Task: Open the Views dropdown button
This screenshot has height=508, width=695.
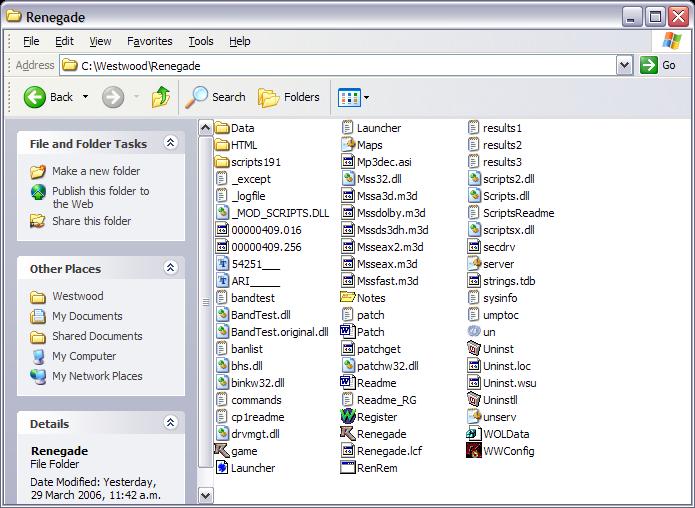Action: tap(354, 97)
